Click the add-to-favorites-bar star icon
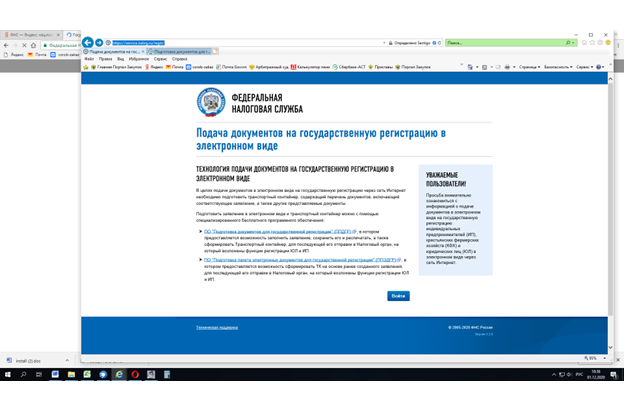624x413 pixels. (86, 67)
